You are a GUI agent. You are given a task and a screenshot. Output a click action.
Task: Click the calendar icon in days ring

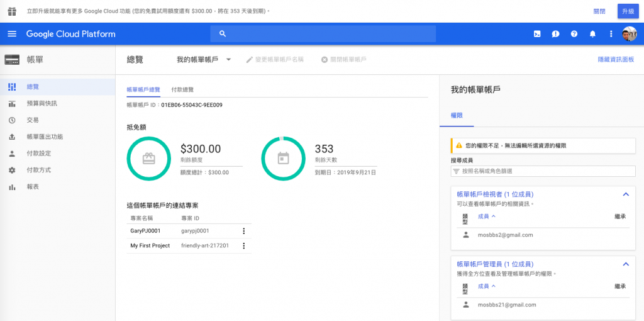click(283, 158)
